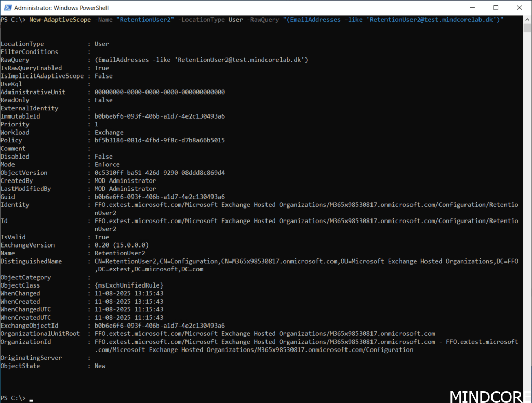The width and height of the screenshot is (532, 403).
Task: Click the blinking cursor at the bottom prompt
Action: point(32,398)
